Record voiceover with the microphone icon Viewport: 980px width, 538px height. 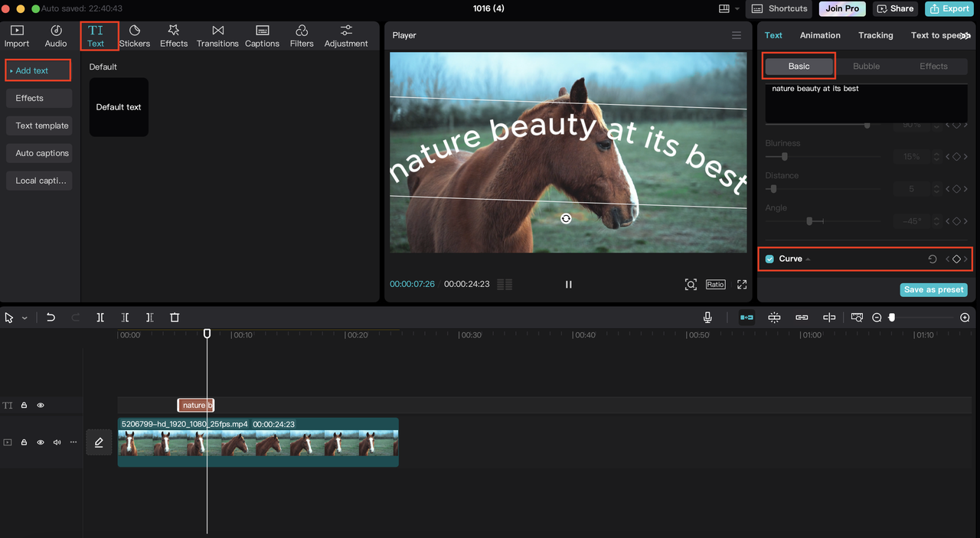(x=707, y=318)
